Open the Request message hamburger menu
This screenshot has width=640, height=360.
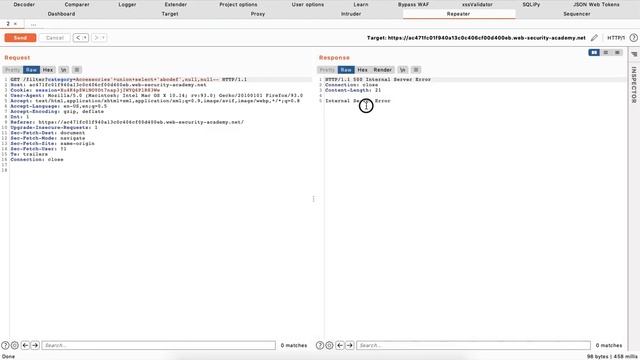77,70
